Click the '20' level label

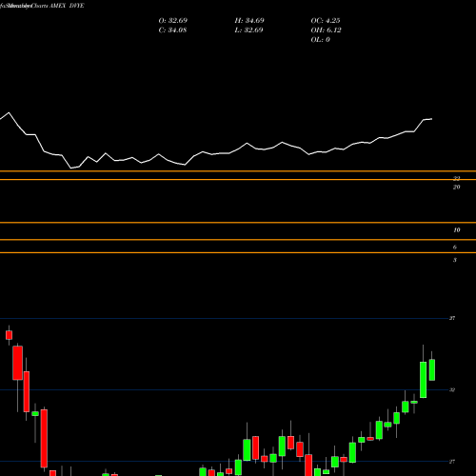click(456, 188)
